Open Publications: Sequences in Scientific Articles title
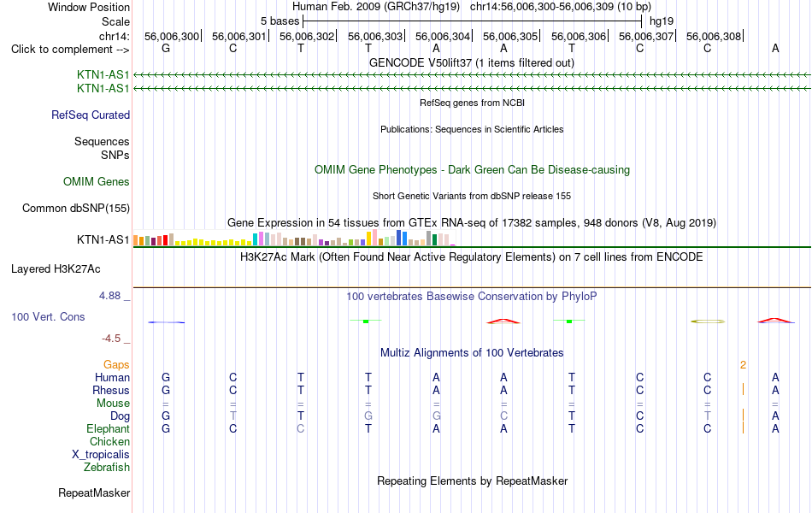The height and width of the screenshot is (513, 812). point(472,129)
